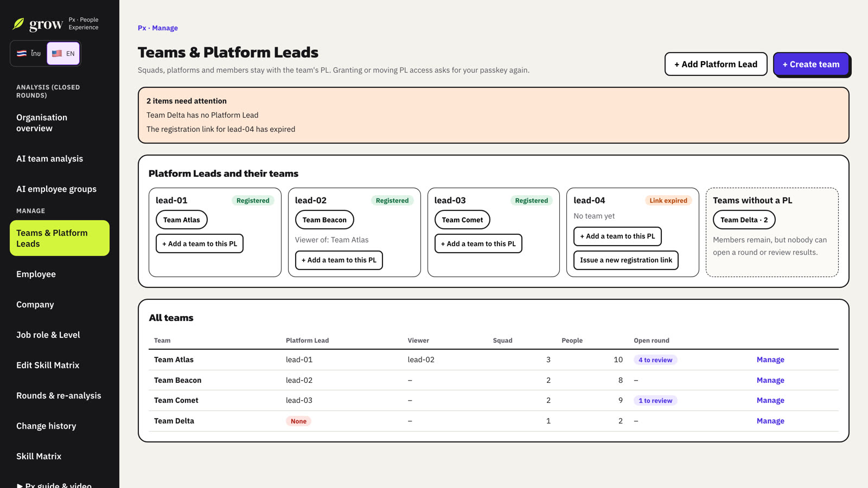Click the 1 to review badge
Image resolution: width=868 pixels, height=488 pixels.
[x=655, y=401]
